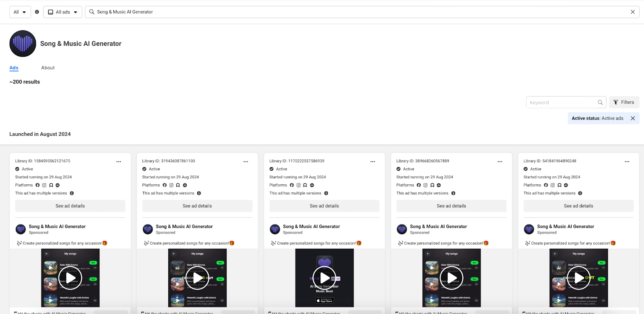Click multiple versions info icon on ad 1584595562121670

[72, 193]
